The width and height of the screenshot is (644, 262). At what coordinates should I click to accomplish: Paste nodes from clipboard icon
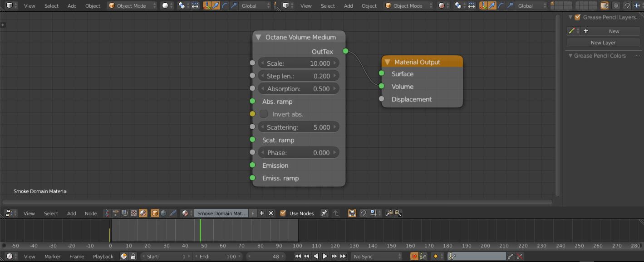click(x=398, y=213)
